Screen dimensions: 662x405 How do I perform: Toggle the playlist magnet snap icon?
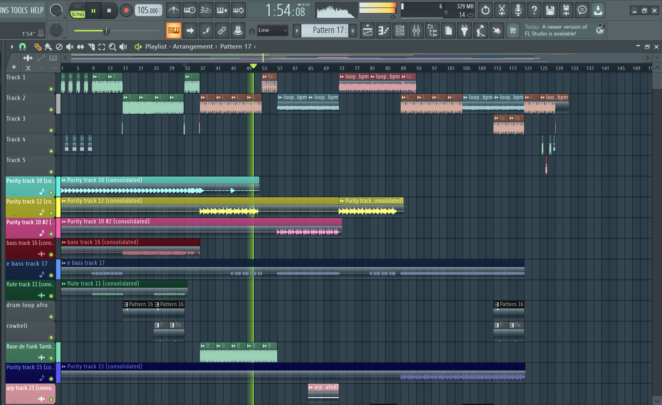point(24,47)
